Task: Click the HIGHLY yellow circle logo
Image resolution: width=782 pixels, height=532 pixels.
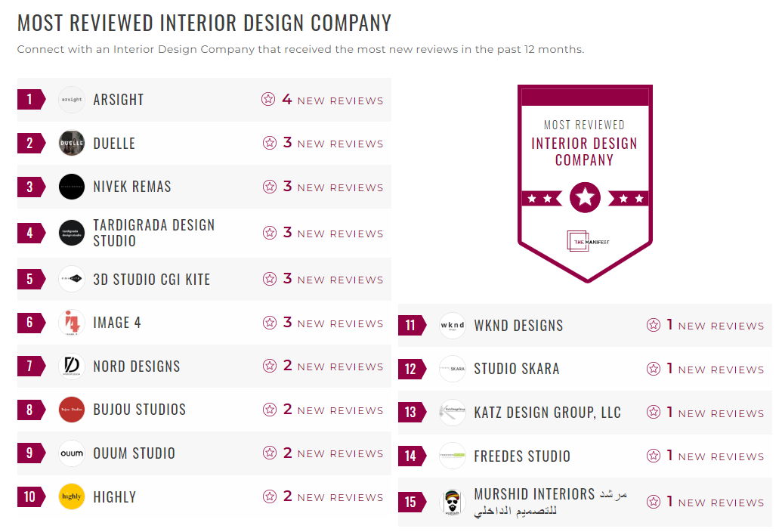Action: tap(71, 497)
